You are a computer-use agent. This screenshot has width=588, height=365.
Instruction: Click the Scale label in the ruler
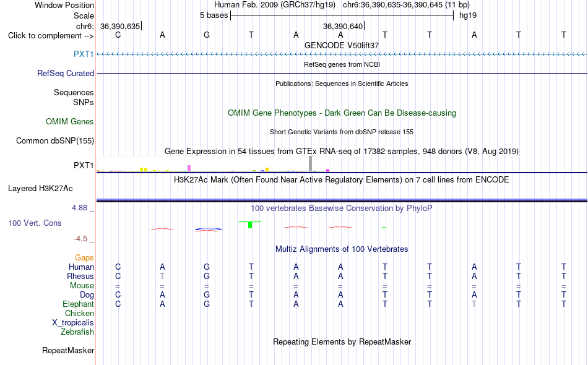(x=84, y=15)
